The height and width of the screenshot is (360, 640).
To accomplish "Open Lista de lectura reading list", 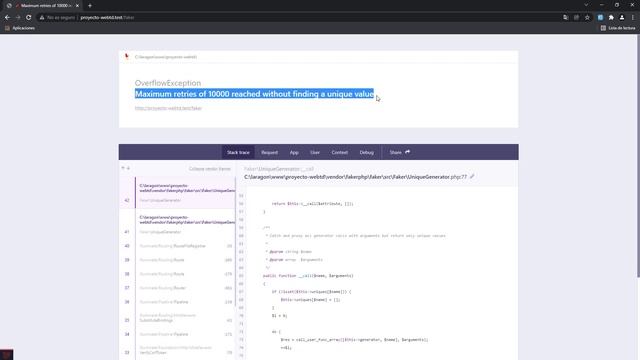I will tap(618, 28).
